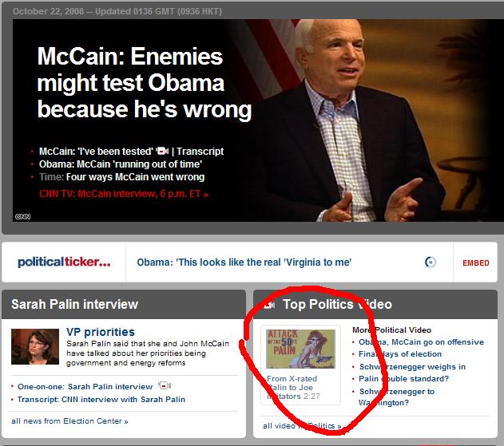This screenshot has width=504, height=446.
Task: Click video icon next to One-on-one Palin interview
Action: pyautogui.click(x=165, y=385)
